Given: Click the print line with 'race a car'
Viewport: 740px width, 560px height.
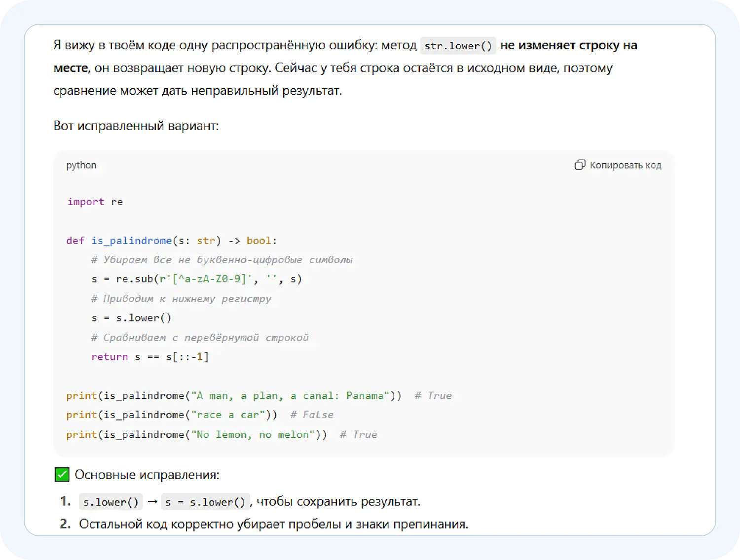Looking at the screenshot, I should point(200,415).
